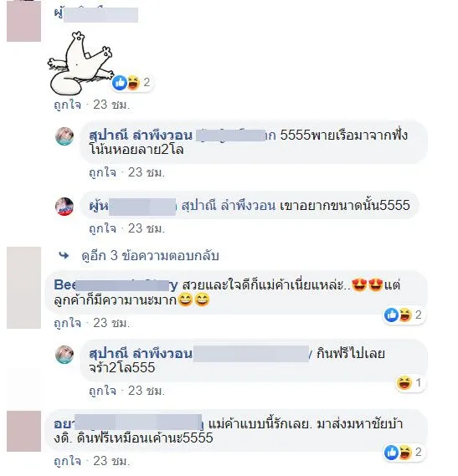Click avatar of the เขาอยากขนาดนั้น reply
This screenshot has height=476, width=458.
(x=64, y=207)
